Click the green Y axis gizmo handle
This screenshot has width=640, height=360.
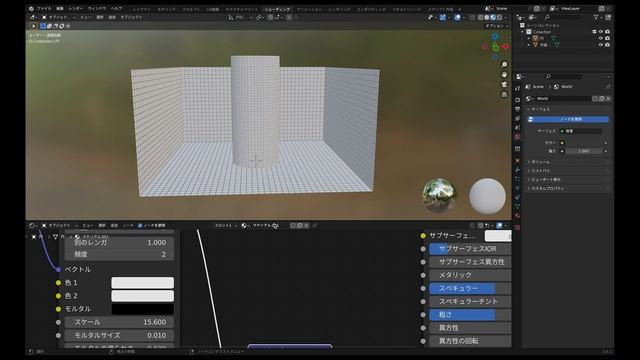pos(496,48)
